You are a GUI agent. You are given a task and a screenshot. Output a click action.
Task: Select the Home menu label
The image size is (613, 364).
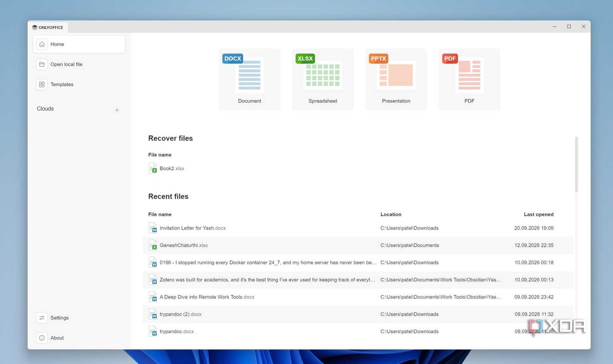click(x=57, y=44)
